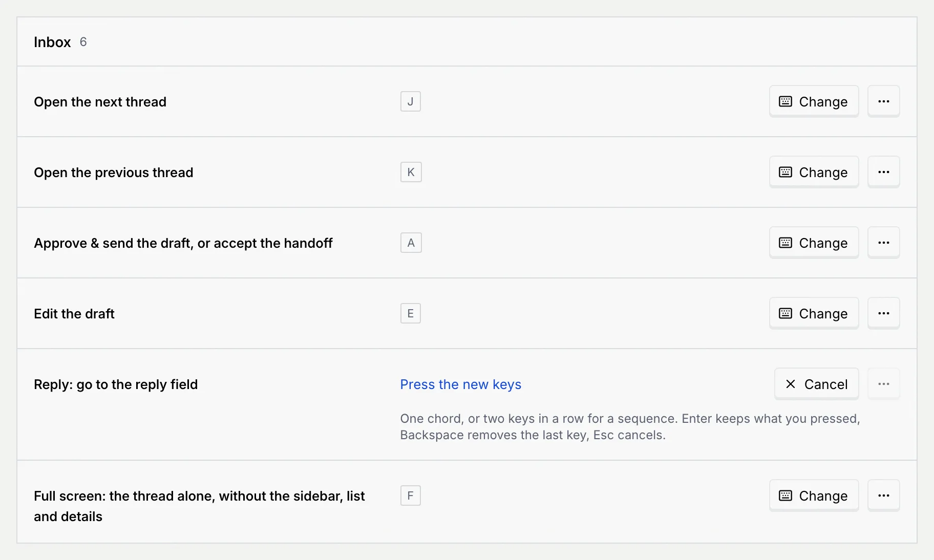Image resolution: width=934 pixels, height=560 pixels.
Task: Open more options for Full screen shortcut
Action: (883, 496)
